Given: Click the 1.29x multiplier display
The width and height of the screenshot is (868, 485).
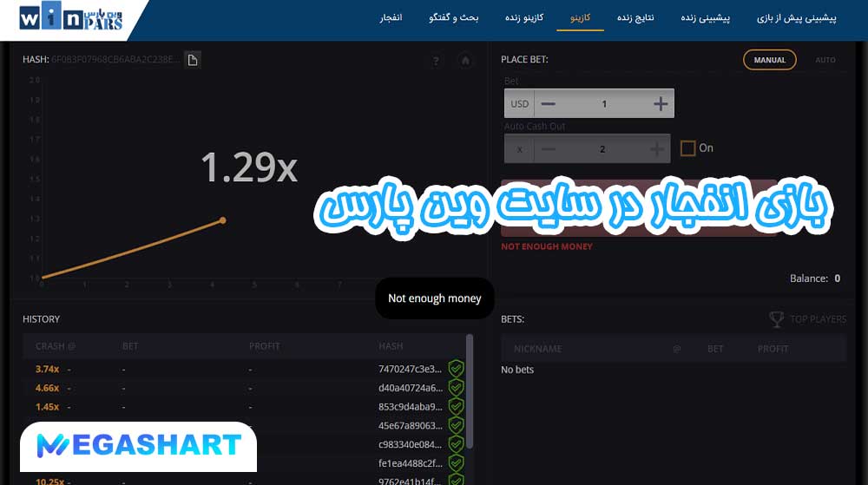Looking at the screenshot, I should tap(249, 167).
